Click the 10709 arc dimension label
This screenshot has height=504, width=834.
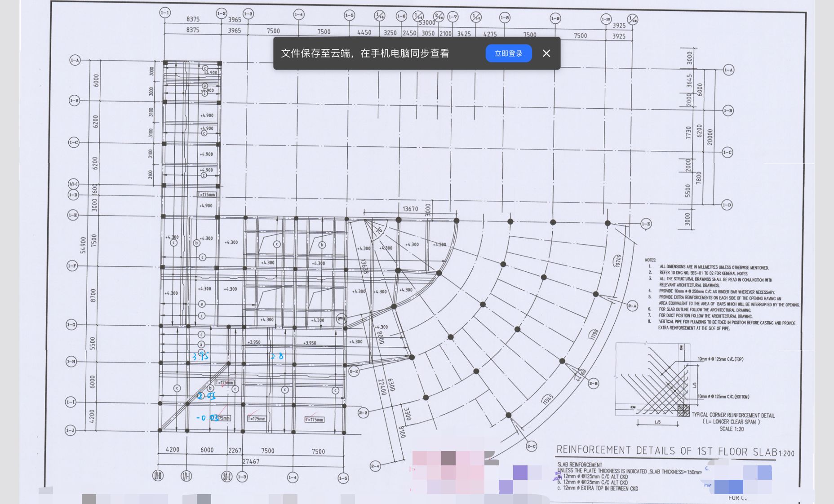click(618, 261)
